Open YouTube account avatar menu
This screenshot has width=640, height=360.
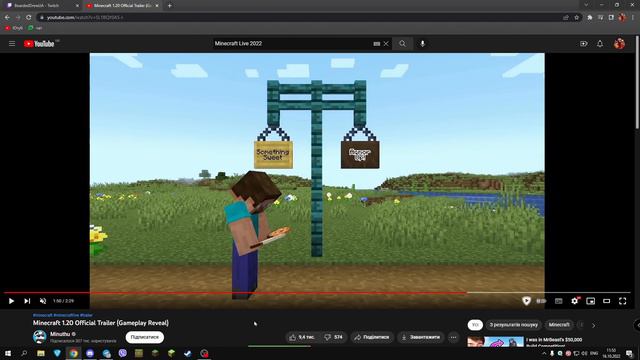619,44
